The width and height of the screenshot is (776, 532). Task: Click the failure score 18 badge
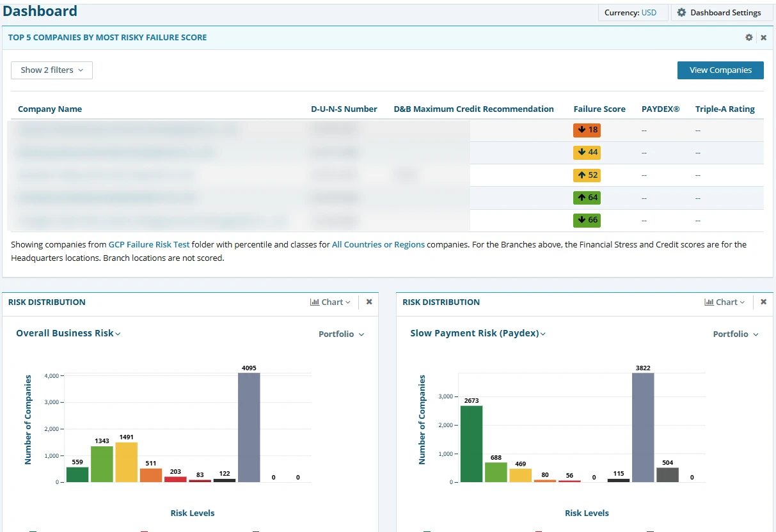587,130
